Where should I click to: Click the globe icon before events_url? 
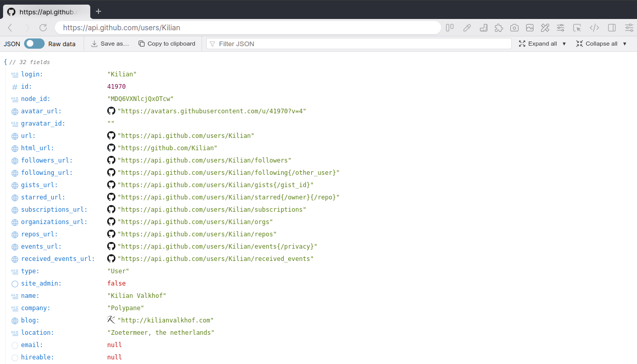[15, 247]
